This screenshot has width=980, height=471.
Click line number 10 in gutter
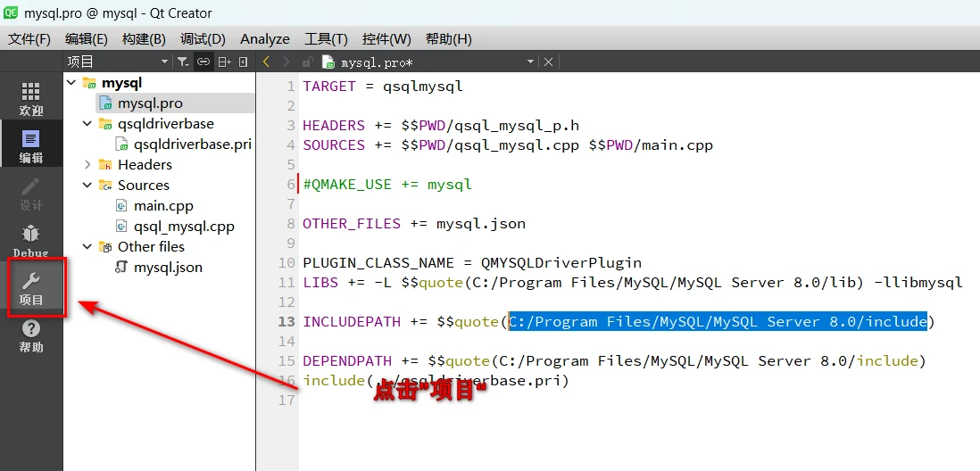[287, 263]
